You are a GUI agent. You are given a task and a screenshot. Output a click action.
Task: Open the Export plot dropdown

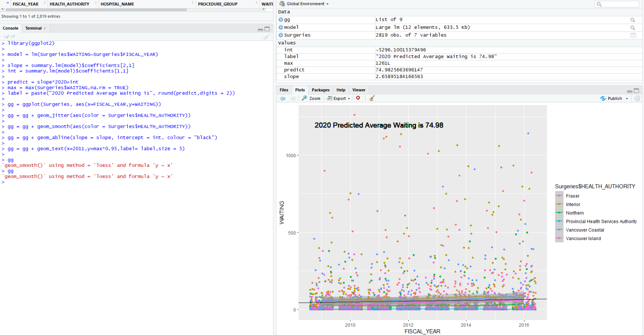338,98
